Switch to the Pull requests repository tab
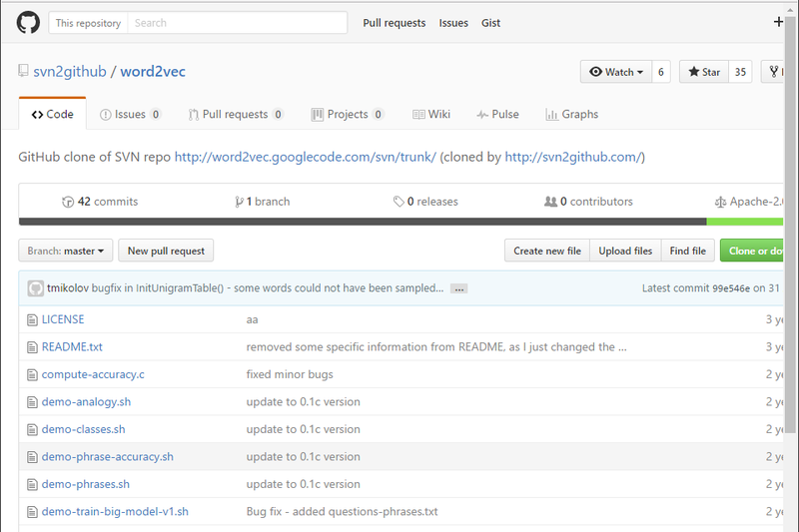This screenshot has width=799, height=532. [236, 114]
